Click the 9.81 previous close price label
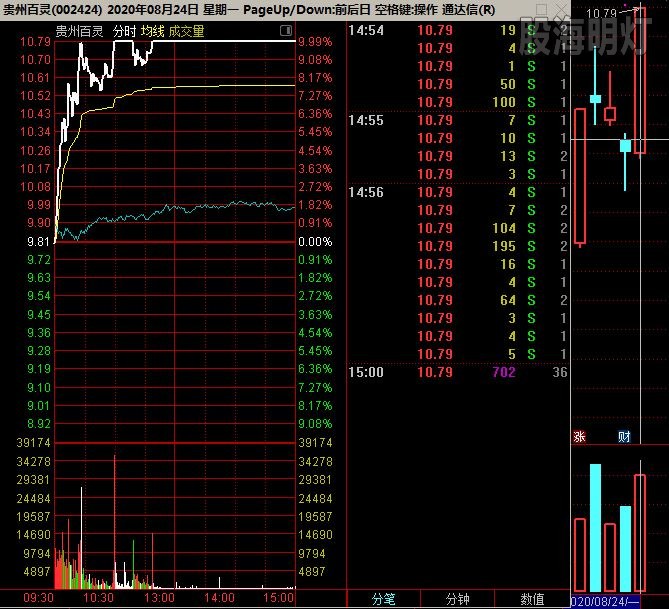This screenshot has width=669, height=609. tap(39, 242)
